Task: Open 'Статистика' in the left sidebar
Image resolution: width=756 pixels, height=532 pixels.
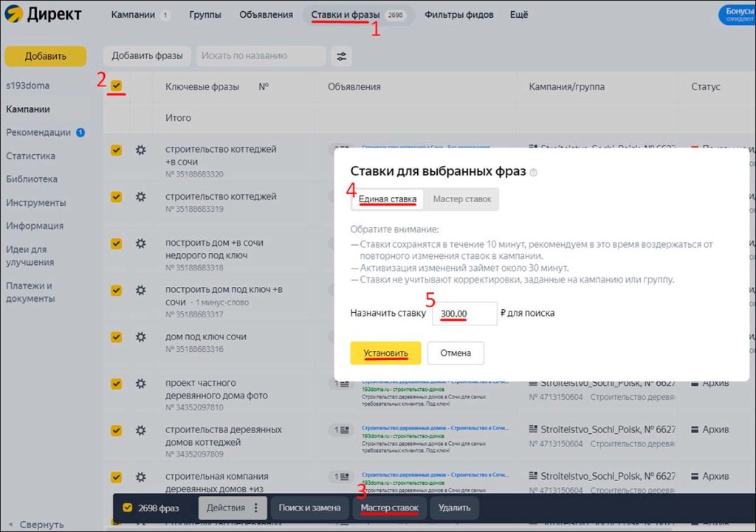Action: (x=30, y=156)
